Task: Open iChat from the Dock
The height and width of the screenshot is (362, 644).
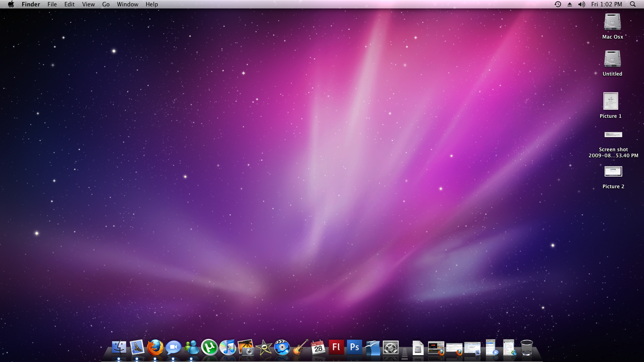Action: point(173,348)
